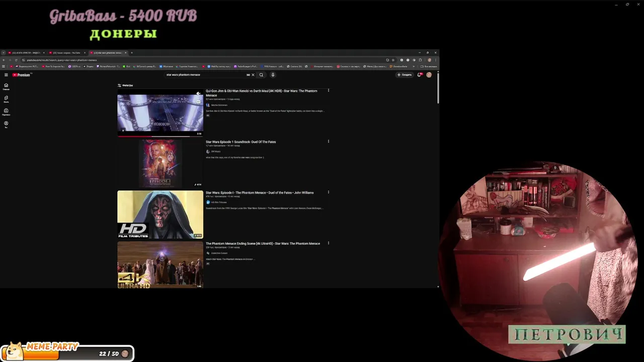Go back in the browser
Viewport: 644px width, 362px height.
click(x=4, y=60)
